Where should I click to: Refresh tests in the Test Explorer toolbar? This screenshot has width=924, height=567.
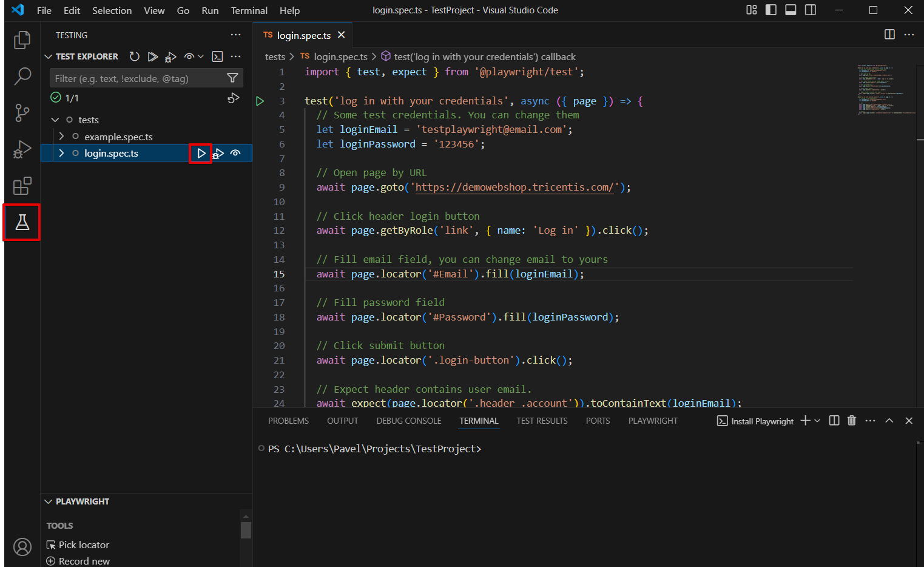click(134, 56)
